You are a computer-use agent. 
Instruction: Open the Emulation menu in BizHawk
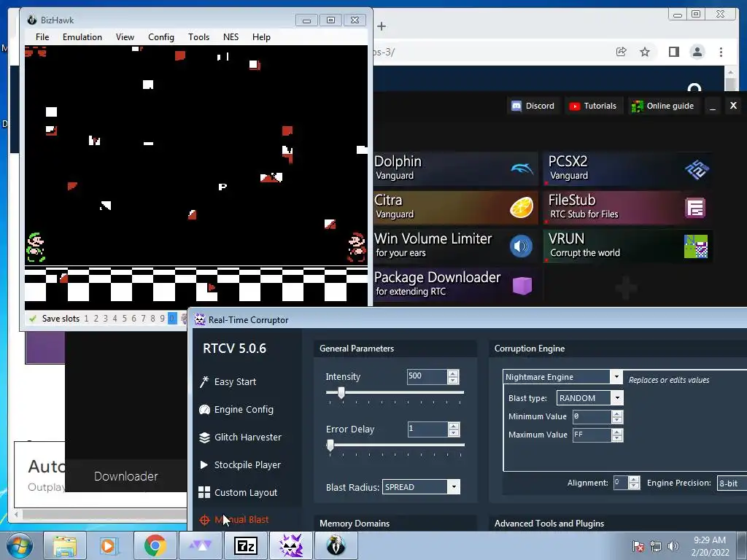[82, 37]
